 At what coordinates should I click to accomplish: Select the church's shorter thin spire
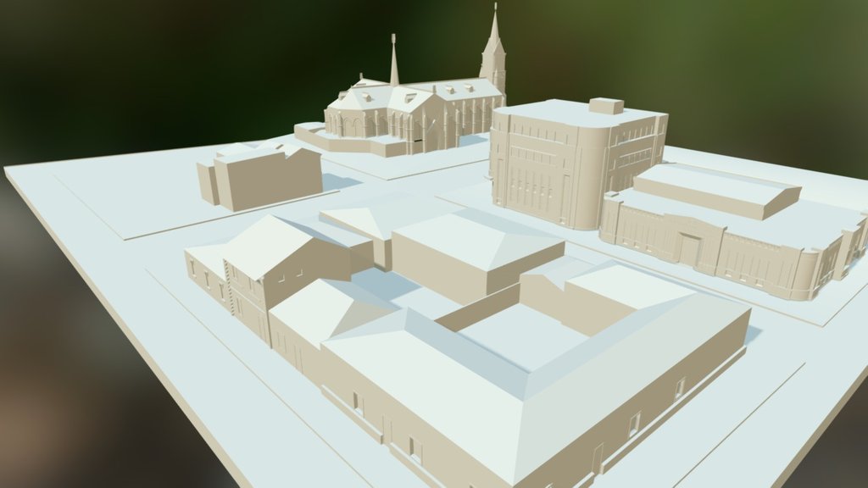coord(394,60)
